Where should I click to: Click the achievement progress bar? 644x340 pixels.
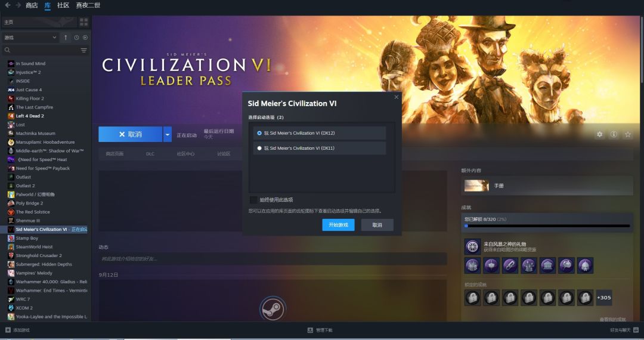[x=547, y=226]
